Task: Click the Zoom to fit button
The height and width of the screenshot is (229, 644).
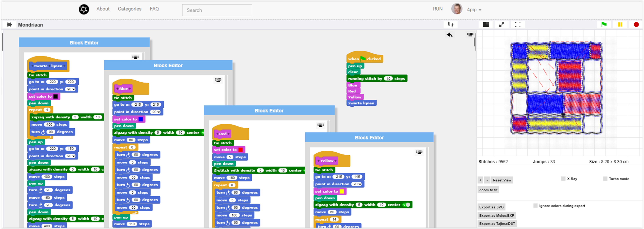Action: click(x=488, y=190)
